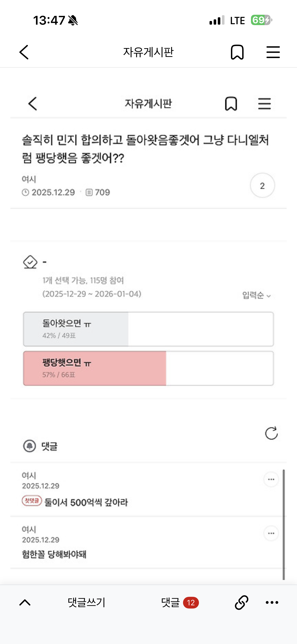Image resolution: width=297 pixels, height=644 pixels.
Task: Copy the post link via chain icon
Action: (242, 603)
